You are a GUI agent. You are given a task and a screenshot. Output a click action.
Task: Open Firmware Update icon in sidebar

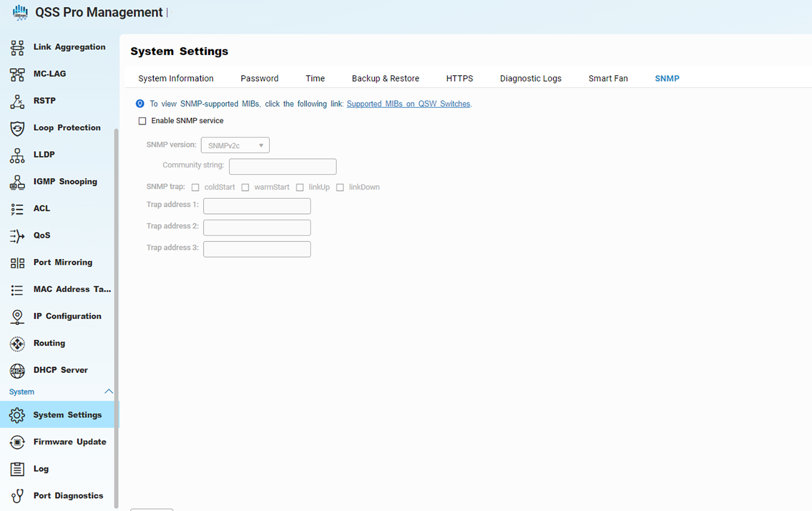[18, 442]
